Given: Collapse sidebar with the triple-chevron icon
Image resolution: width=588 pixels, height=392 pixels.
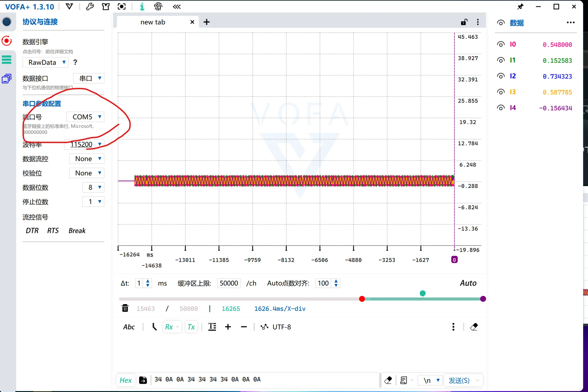Looking at the screenshot, I should point(177,7).
